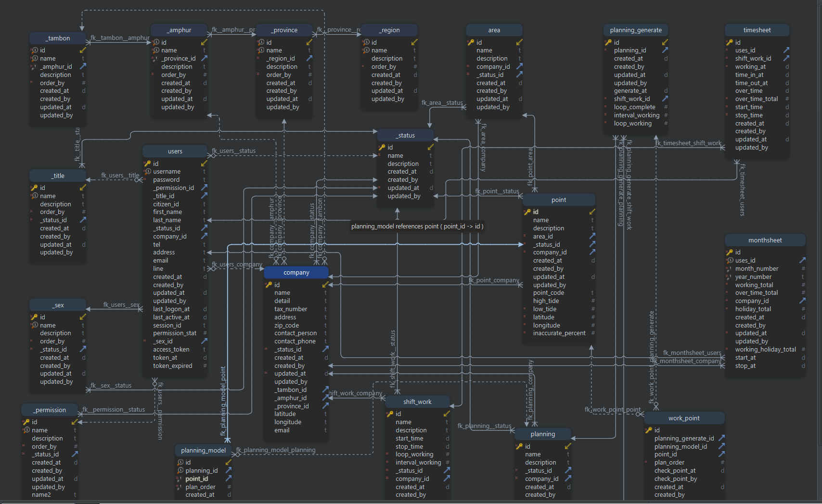Click the fk_point_company relationship label

click(x=494, y=280)
